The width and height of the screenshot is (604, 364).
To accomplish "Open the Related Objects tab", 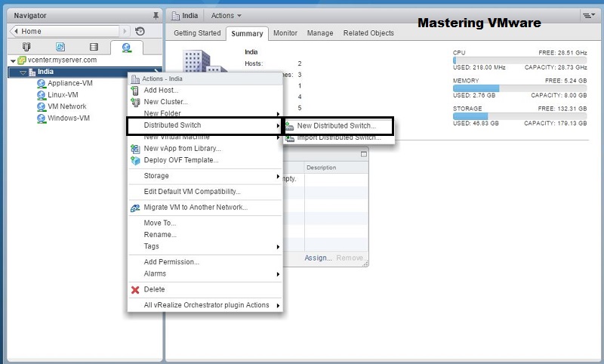I will [368, 33].
